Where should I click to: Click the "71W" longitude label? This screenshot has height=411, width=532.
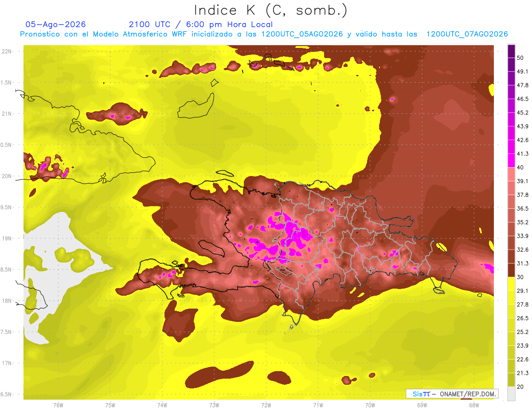tap(318, 405)
